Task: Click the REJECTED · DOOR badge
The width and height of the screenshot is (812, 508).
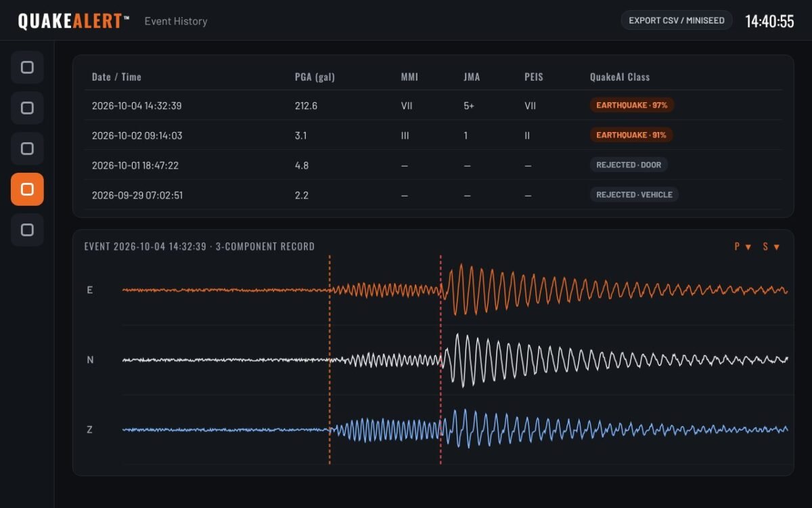Action: tap(629, 165)
